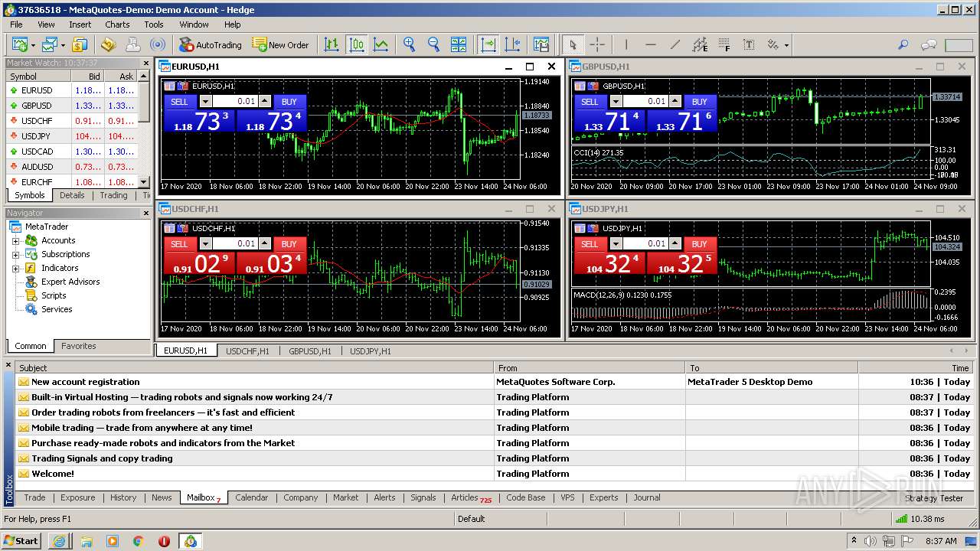Click the USDCHF volume input field
Screen dimensions: 980x551
click(235, 244)
